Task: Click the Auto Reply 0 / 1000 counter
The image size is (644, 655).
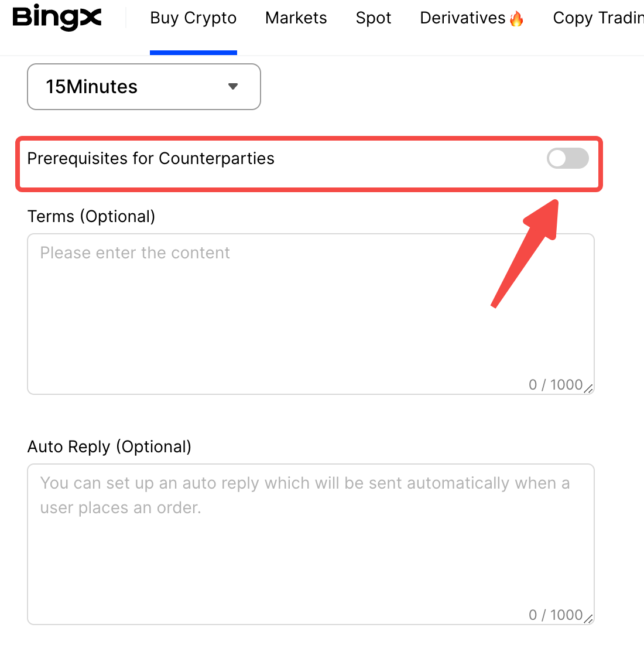Action: [555, 615]
